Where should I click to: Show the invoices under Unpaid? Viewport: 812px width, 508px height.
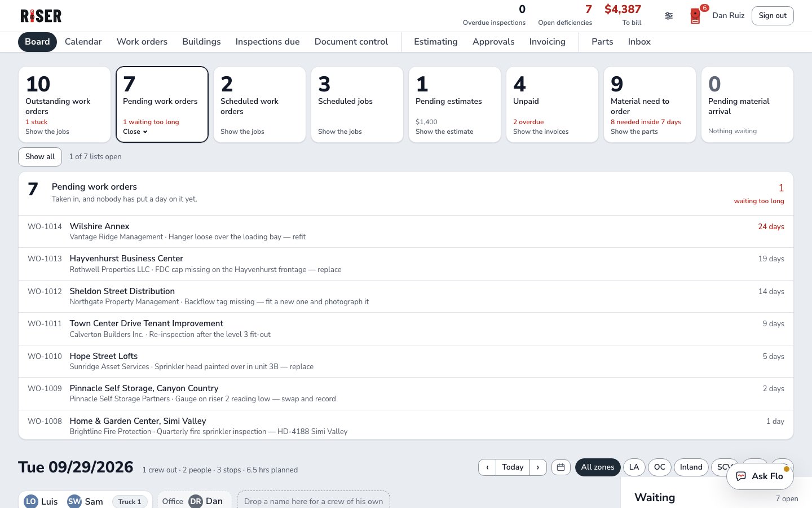(x=541, y=132)
